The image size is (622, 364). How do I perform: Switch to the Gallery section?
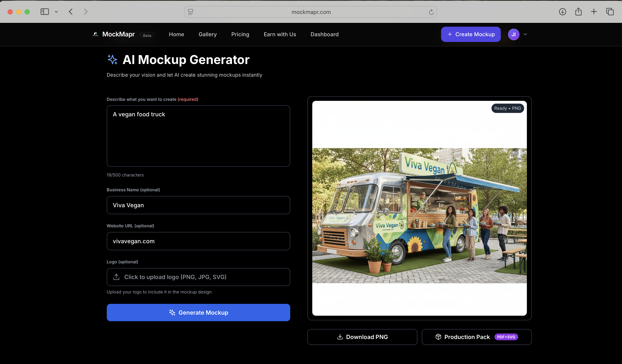pos(208,34)
